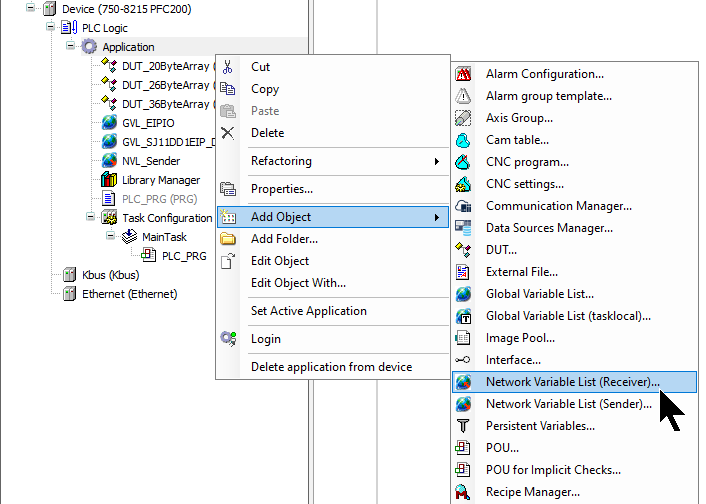Collapse the Device (750-8215 PFC200) node
Screen dimensions: 706x504
(x=30, y=8)
